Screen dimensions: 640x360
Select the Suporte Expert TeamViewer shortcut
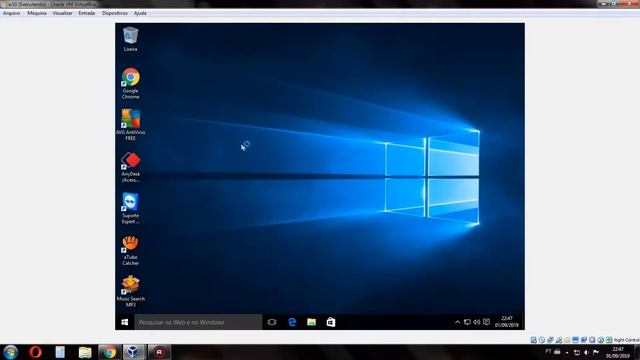(x=131, y=208)
